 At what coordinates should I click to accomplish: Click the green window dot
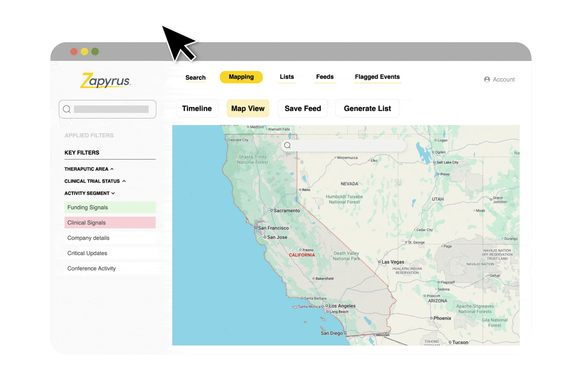[95, 52]
